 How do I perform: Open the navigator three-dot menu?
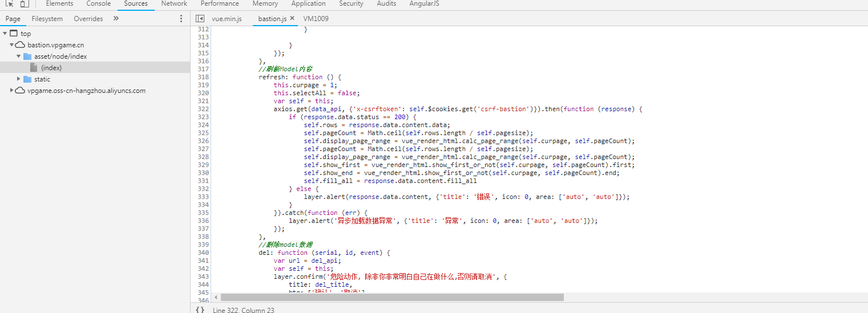tap(181, 19)
